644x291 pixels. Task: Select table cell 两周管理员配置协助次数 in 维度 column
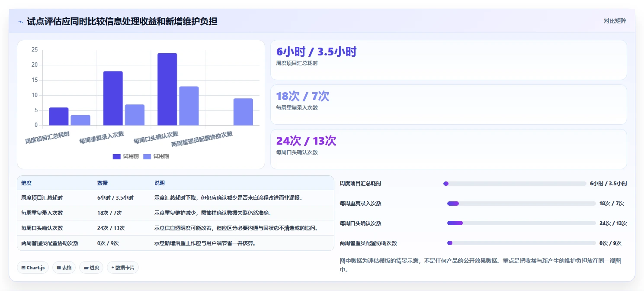click(50, 243)
